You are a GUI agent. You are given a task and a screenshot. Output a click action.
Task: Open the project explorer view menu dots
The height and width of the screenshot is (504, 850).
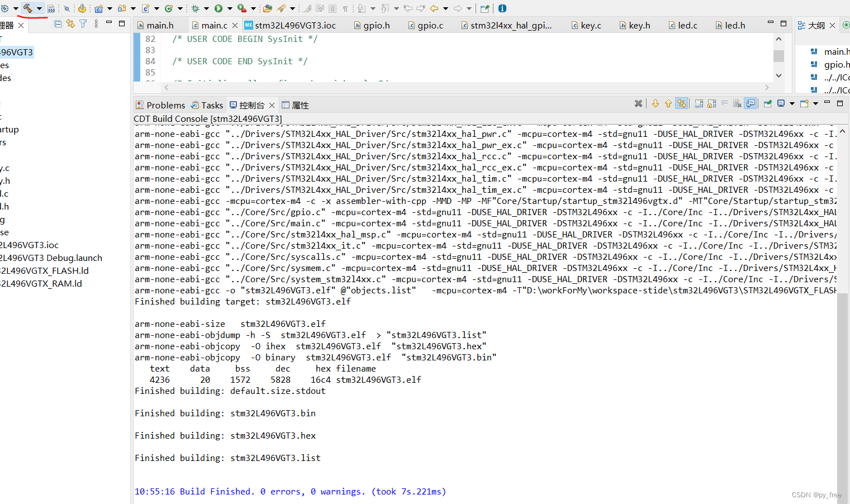[96, 23]
